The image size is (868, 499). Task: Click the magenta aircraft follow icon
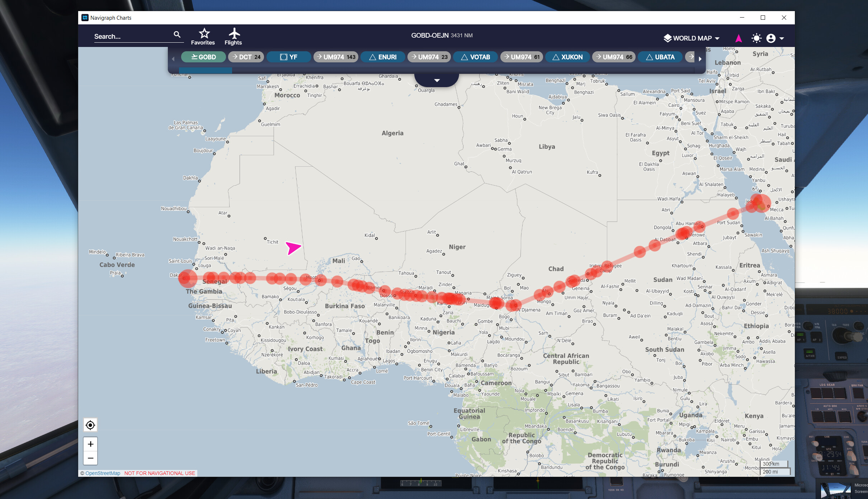[x=738, y=38]
